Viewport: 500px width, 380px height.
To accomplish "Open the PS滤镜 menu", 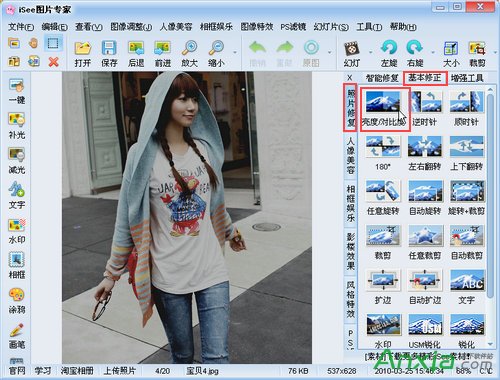I will (293, 27).
